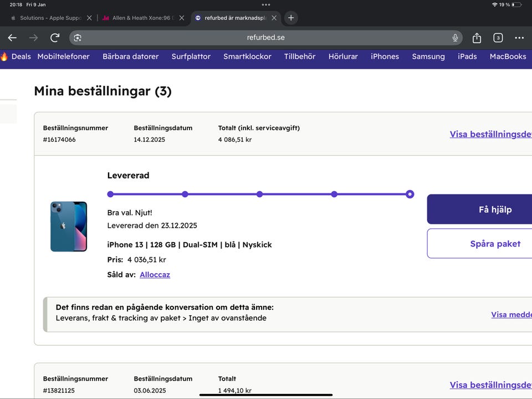Go to the Deals section
532x399 pixels.
[17, 57]
